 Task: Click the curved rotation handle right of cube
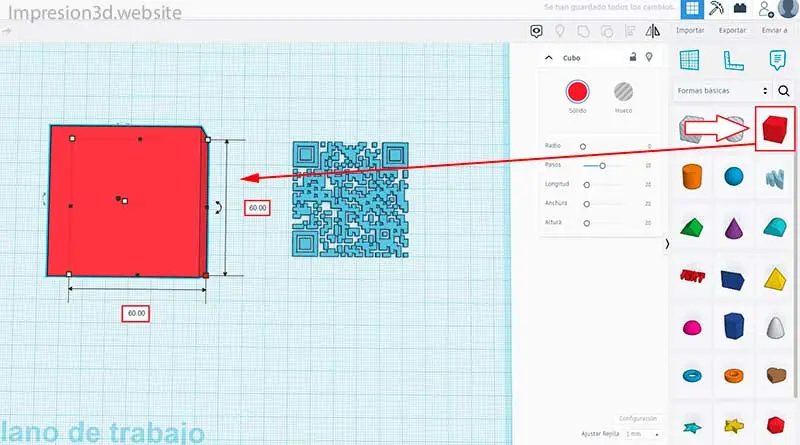218,207
